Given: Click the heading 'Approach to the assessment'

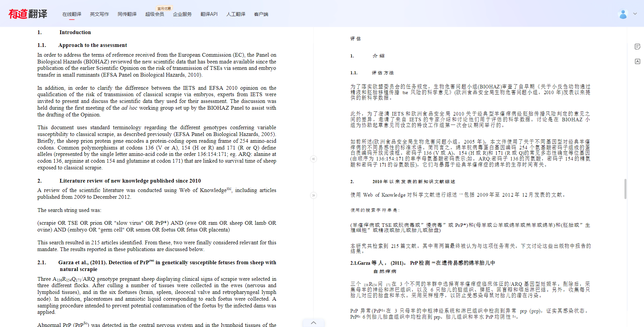Looking at the screenshot, I should coord(93,45).
